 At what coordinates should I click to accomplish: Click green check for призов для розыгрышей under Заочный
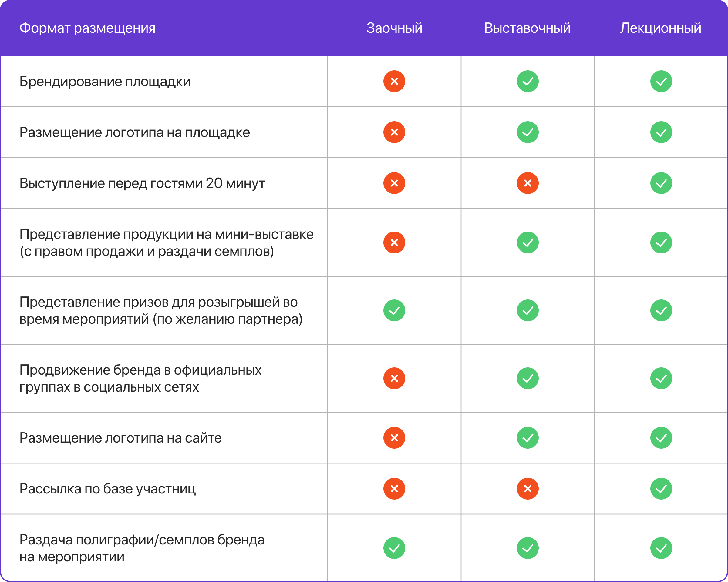click(x=394, y=310)
